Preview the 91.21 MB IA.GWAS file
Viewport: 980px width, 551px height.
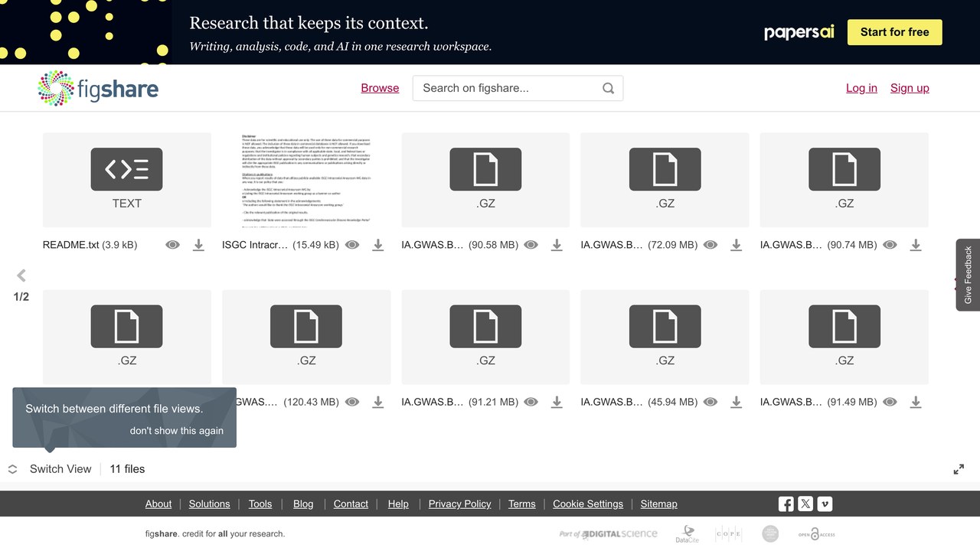click(x=531, y=402)
